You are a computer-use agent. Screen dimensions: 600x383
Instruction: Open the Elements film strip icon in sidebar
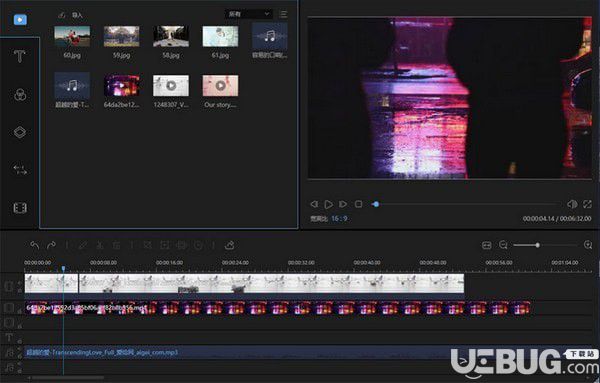(x=20, y=208)
